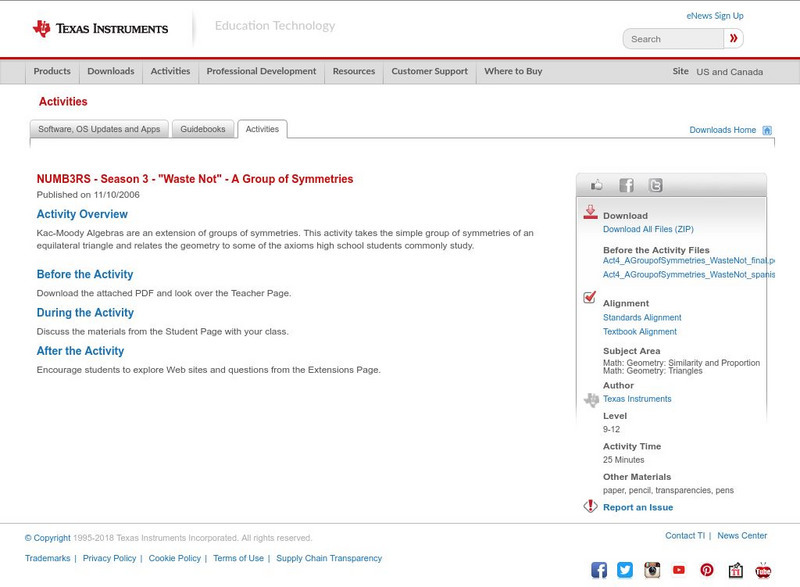The width and height of the screenshot is (800, 587).
Task: Switch to the Guidebooks tab
Action: (203, 128)
